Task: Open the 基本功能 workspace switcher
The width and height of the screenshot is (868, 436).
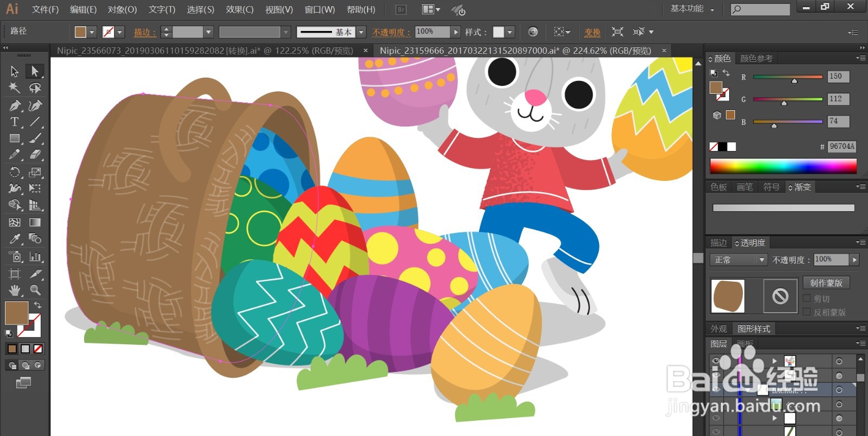Action: point(692,9)
